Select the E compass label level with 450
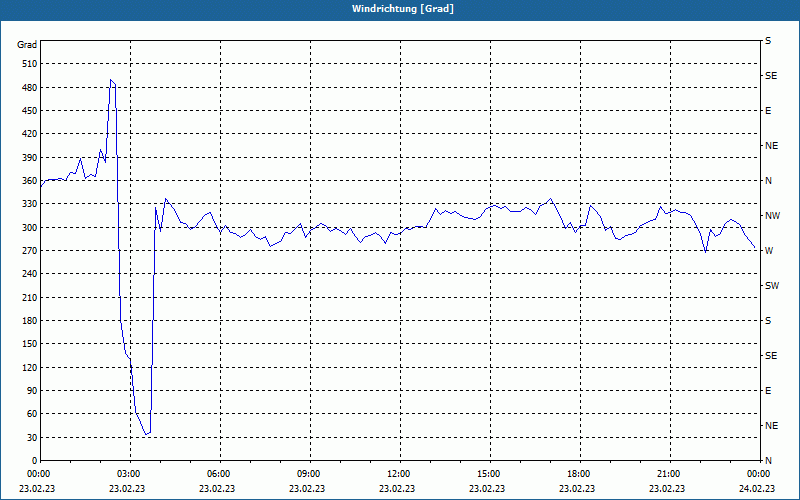The width and height of the screenshot is (800, 500). [768, 111]
